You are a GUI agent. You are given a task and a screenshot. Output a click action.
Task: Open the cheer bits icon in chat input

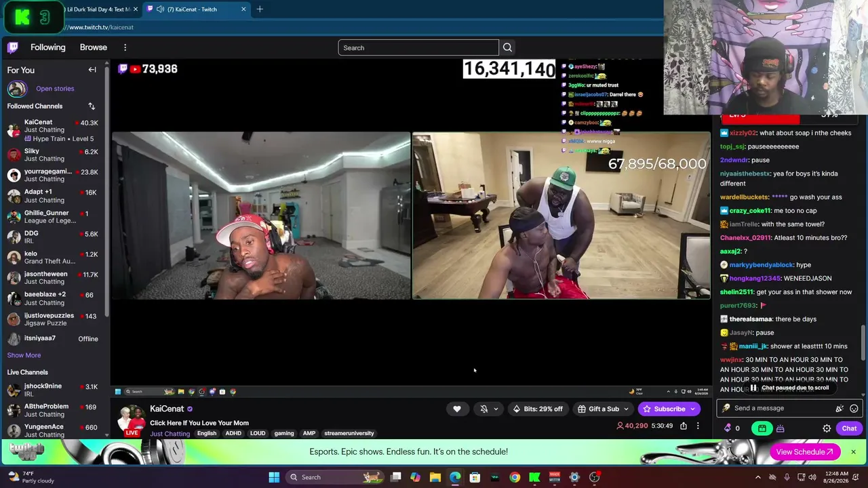coord(840,408)
